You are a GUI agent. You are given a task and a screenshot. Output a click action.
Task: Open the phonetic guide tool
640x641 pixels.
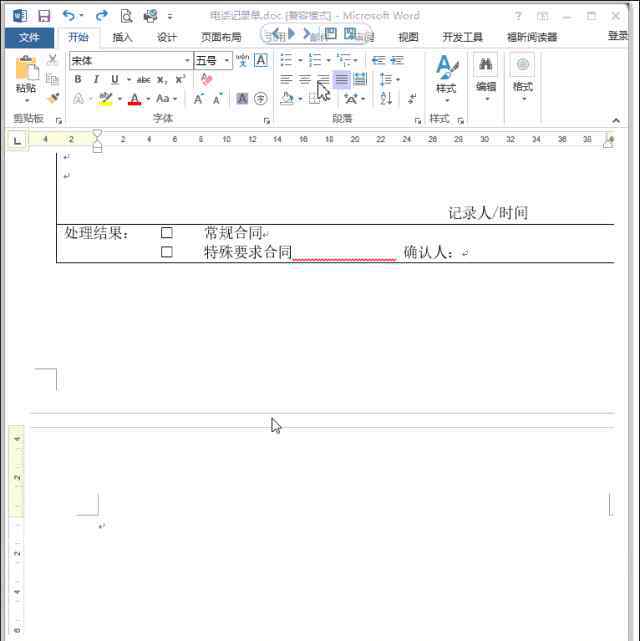243,61
